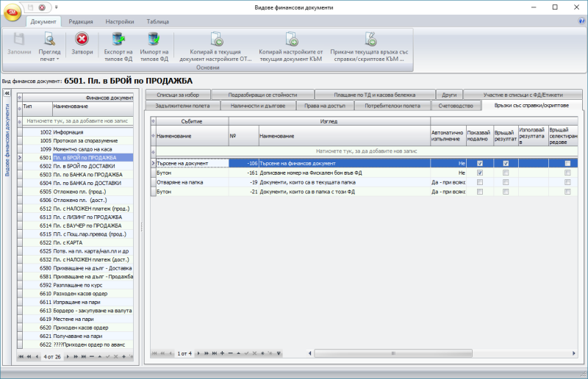Screen dimensions: 588x379
Task: Open Наличности и дългове tab
Action: (258, 106)
